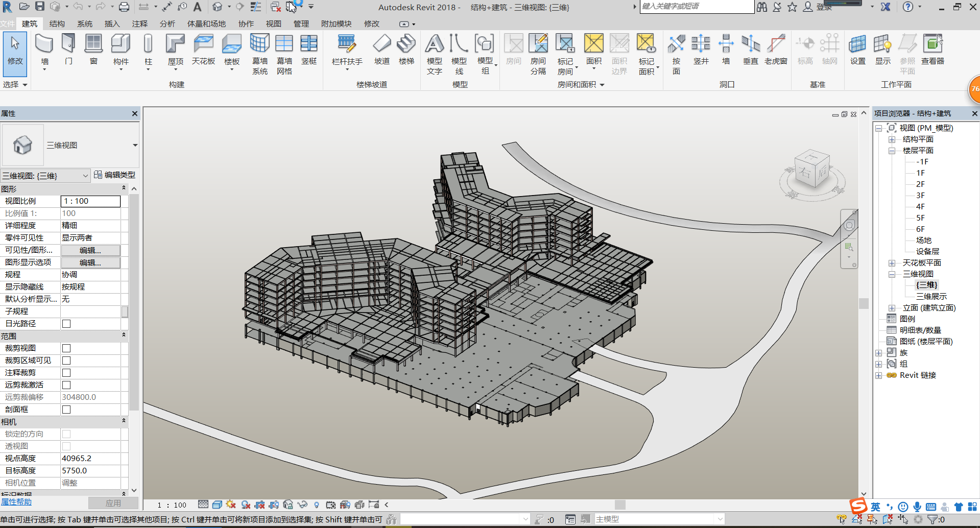Select the Floor (楼板) tool

(x=232, y=50)
